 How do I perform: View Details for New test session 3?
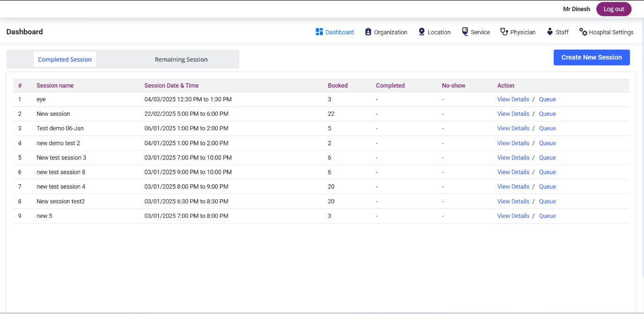(x=513, y=158)
